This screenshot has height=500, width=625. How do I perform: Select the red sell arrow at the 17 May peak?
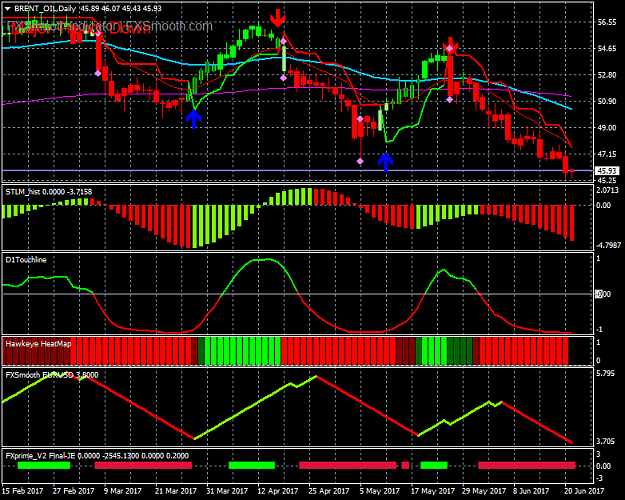coord(450,46)
